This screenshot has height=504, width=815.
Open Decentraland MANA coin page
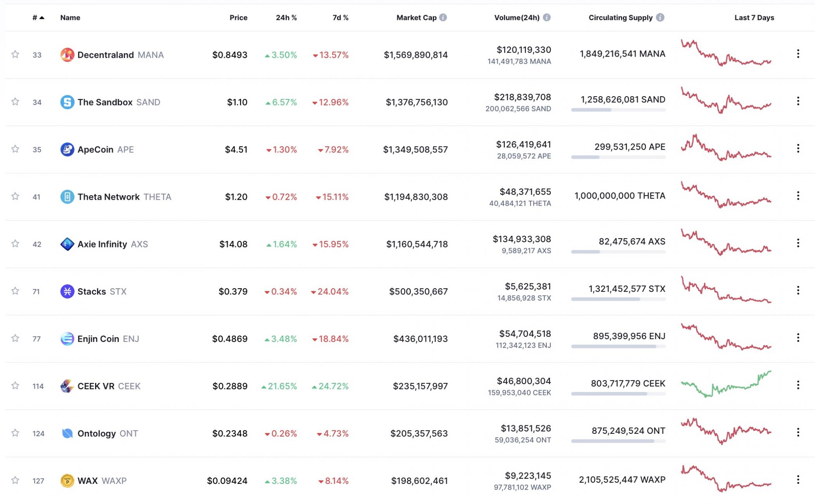tap(121, 55)
